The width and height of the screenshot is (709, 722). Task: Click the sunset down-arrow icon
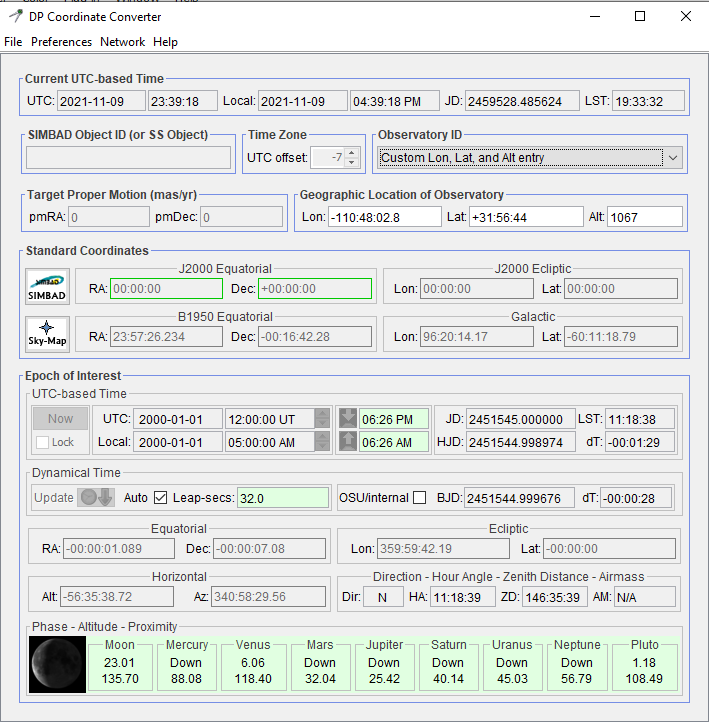[x=347, y=418]
